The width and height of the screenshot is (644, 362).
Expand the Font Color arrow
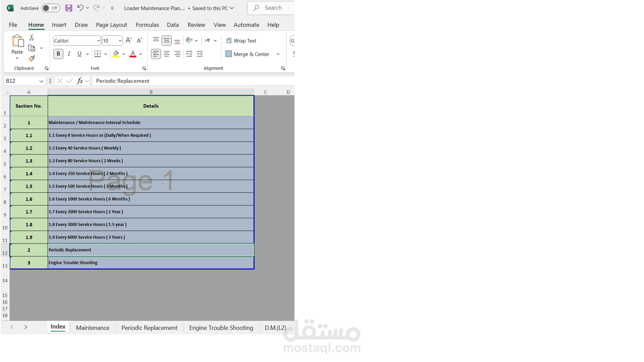coord(141,54)
